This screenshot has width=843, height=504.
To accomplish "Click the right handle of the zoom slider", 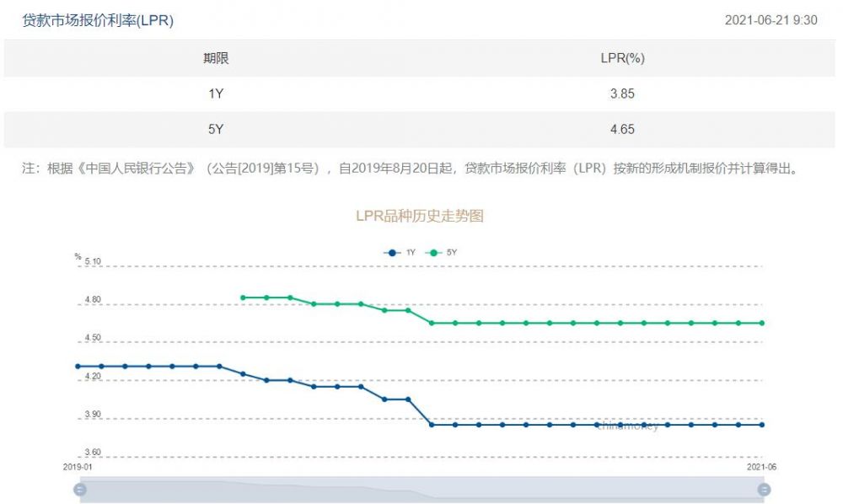I will pyautogui.click(x=764, y=490).
